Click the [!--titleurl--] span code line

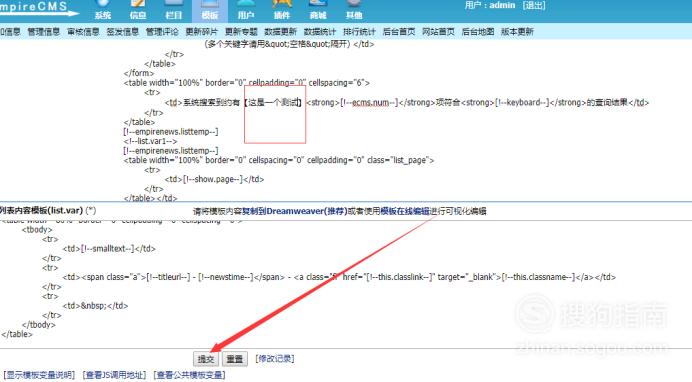[339, 277]
